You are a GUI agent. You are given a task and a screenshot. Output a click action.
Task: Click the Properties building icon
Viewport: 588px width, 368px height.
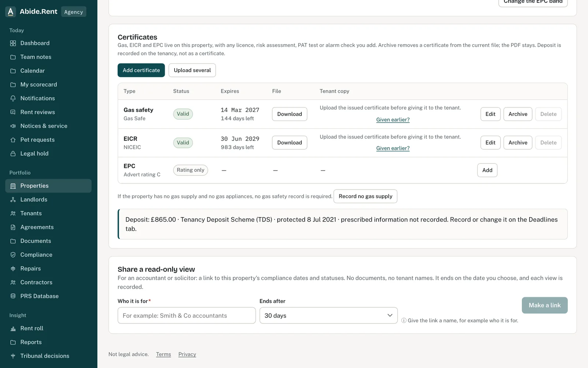pyautogui.click(x=13, y=186)
